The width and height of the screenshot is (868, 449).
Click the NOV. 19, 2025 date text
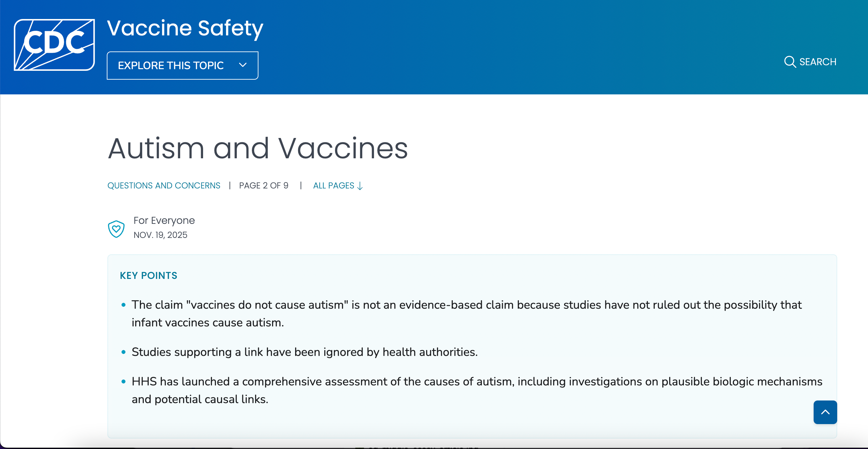click(x=160, y=235)
